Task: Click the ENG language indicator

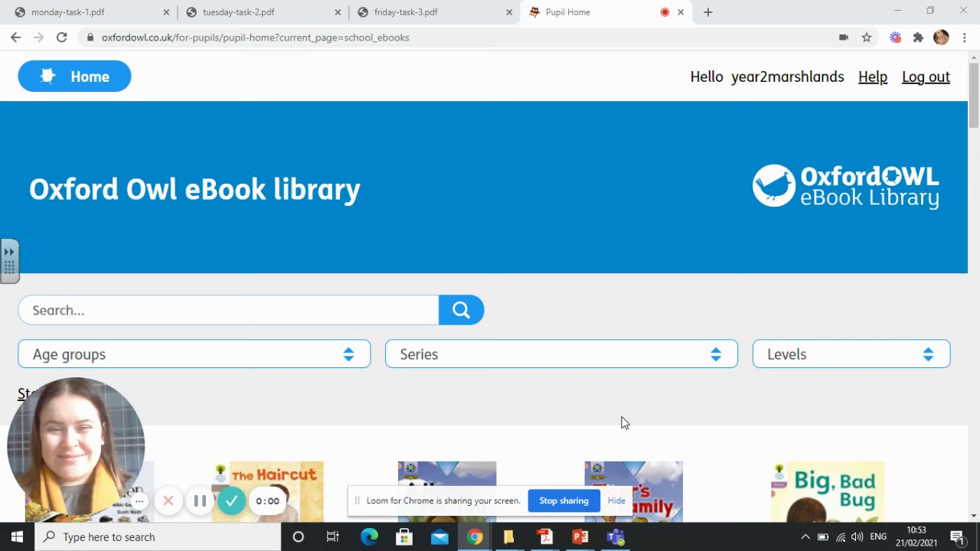Action: click(x=879, y=537)
